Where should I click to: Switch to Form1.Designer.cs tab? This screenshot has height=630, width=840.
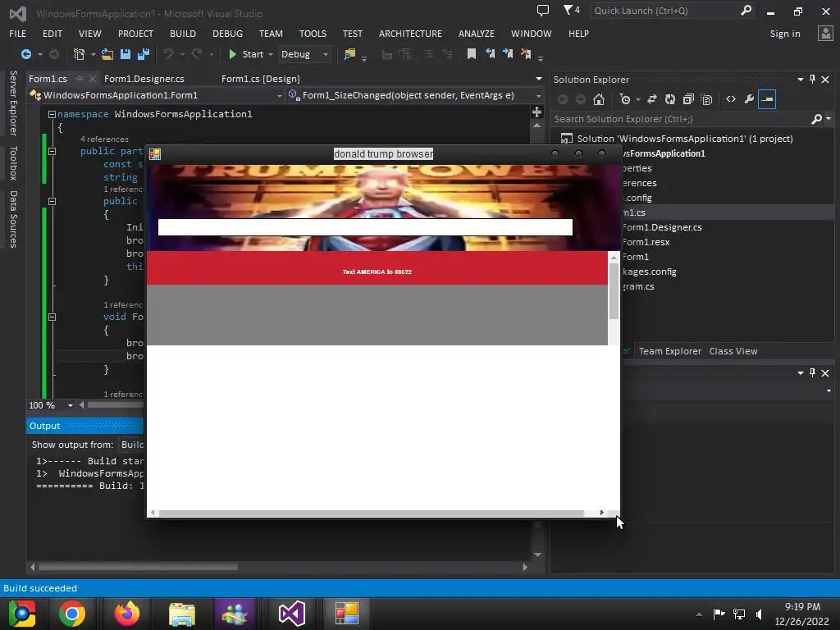pyautogui.click(x=144, y=79)
